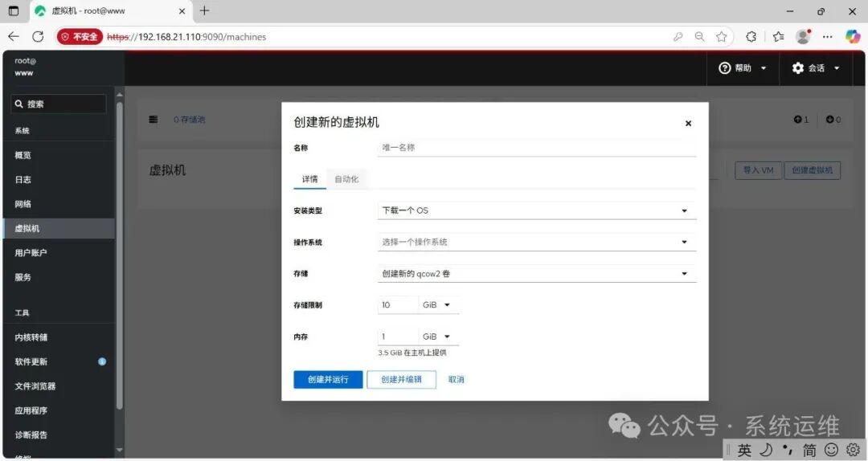Close the create virtual machine dialog
The image size is (868, 461).
(688, 124)
